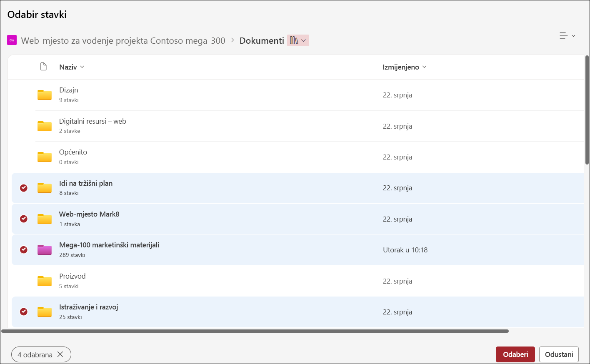The image size is (590, 364).
Task: Open Mega-100 marketinški materijali name
Action: [x=109, y=245]
